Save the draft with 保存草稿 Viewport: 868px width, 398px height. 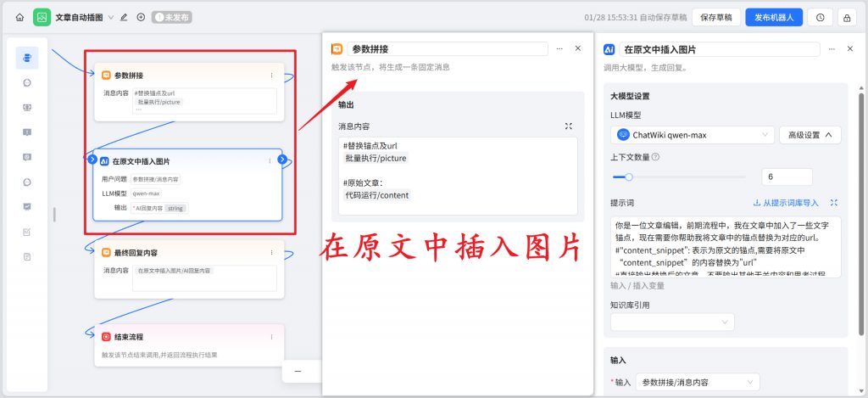click(x=715, y=17)
